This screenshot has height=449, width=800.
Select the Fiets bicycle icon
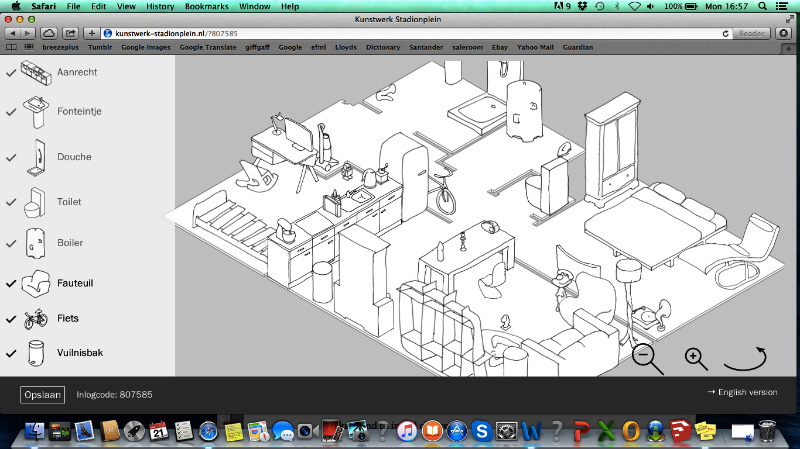(x=36, y=319)
